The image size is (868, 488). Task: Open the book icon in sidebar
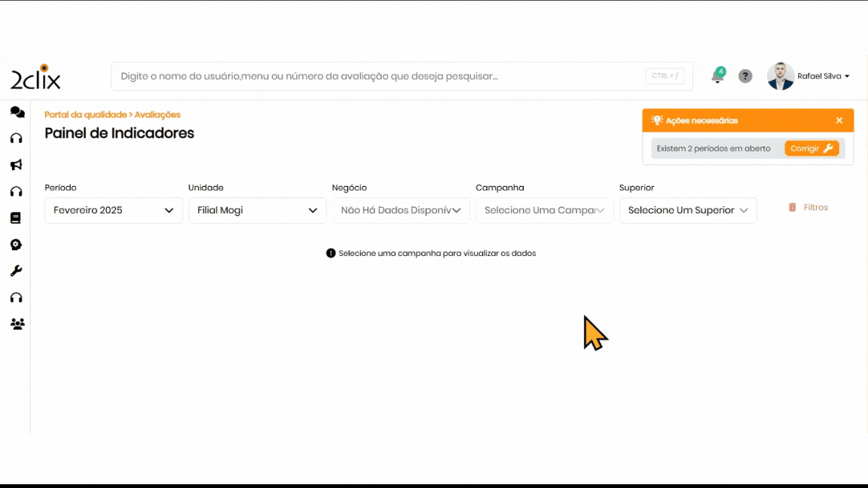(x=16, y=218)
